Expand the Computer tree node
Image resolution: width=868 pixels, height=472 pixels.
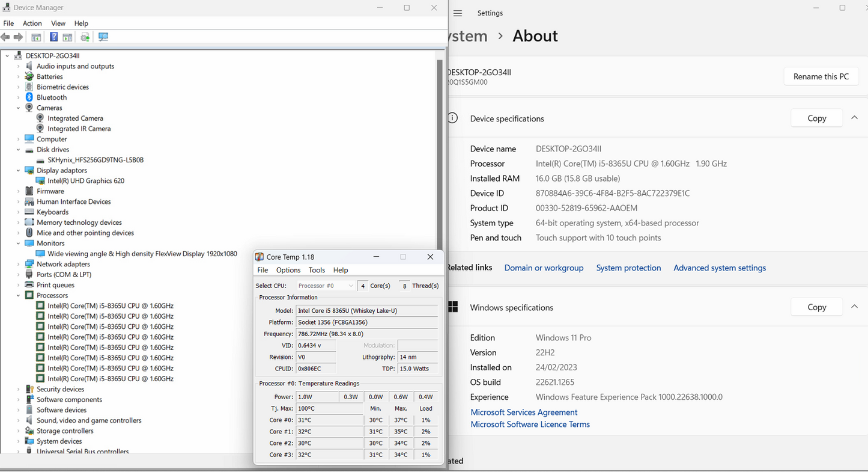18,139
